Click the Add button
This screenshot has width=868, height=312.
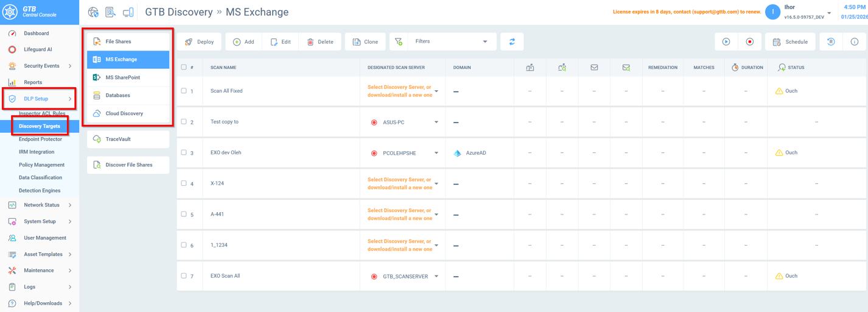click(x=243, y=41)
